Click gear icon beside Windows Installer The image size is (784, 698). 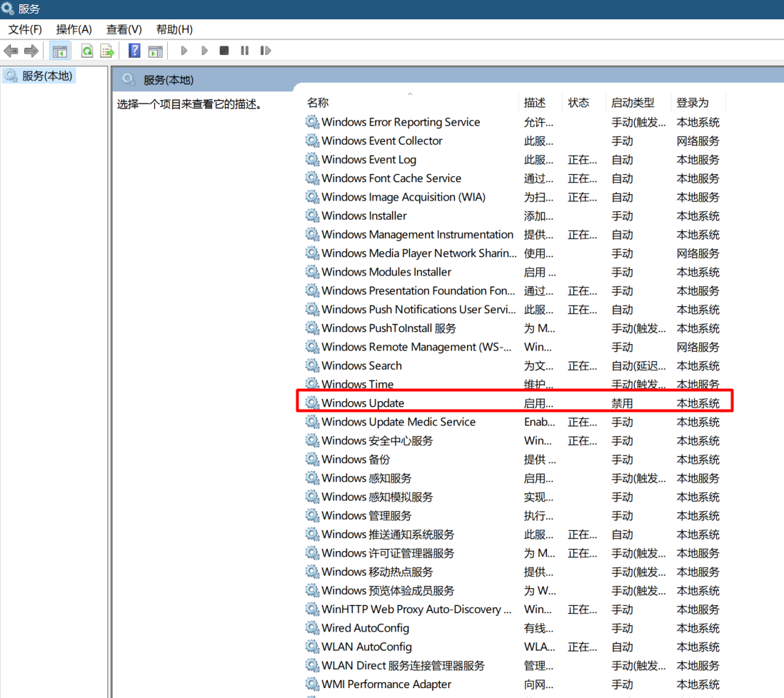(x=313, y=216)
